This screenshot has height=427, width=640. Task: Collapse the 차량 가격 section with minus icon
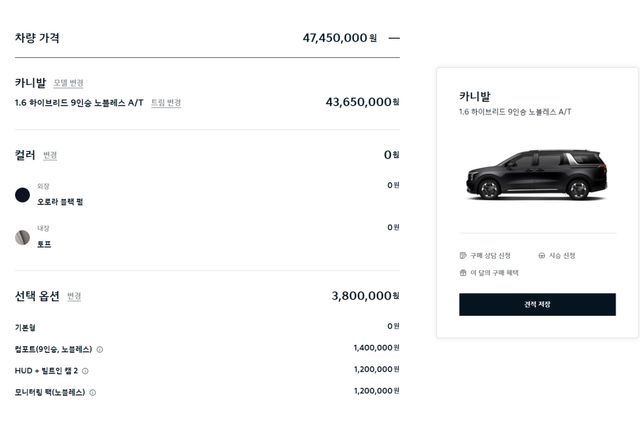[394, 38]
